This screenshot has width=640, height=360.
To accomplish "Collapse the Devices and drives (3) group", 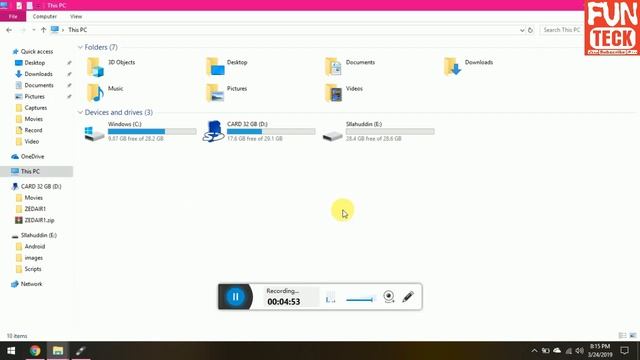I will pyautogui.click(x=80, y=112).
